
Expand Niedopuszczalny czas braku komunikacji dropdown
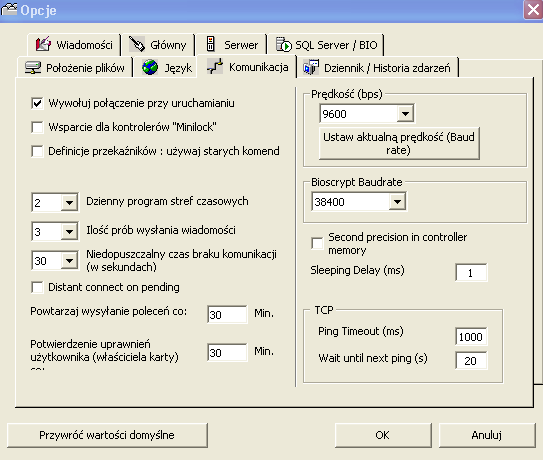[x=69, y=260]
